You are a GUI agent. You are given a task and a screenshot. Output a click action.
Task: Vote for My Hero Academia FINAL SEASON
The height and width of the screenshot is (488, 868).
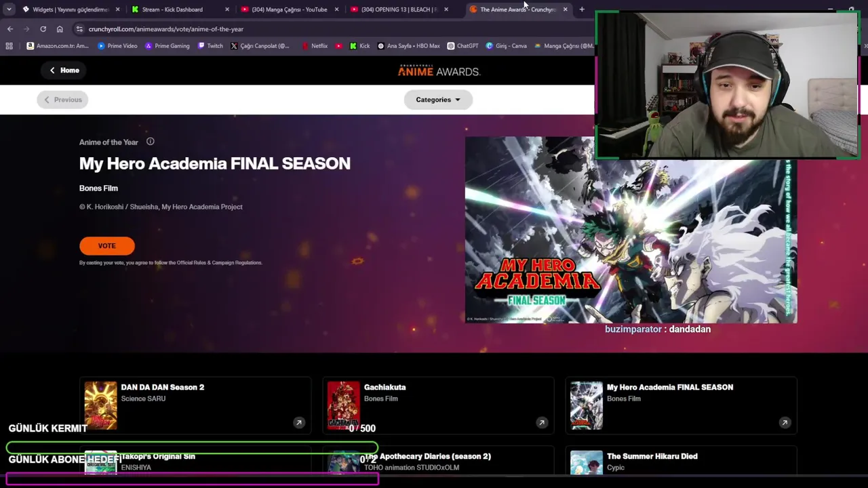click(x=107, y=246)
